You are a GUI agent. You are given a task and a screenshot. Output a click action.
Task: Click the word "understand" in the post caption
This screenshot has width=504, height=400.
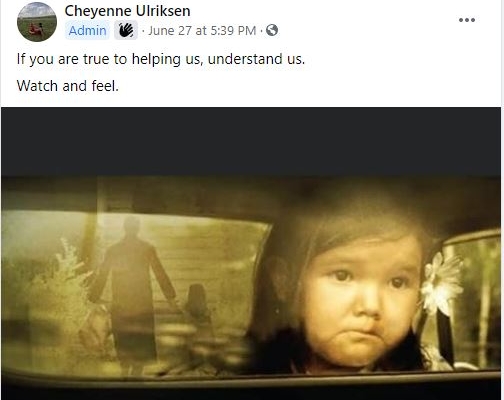245,59
